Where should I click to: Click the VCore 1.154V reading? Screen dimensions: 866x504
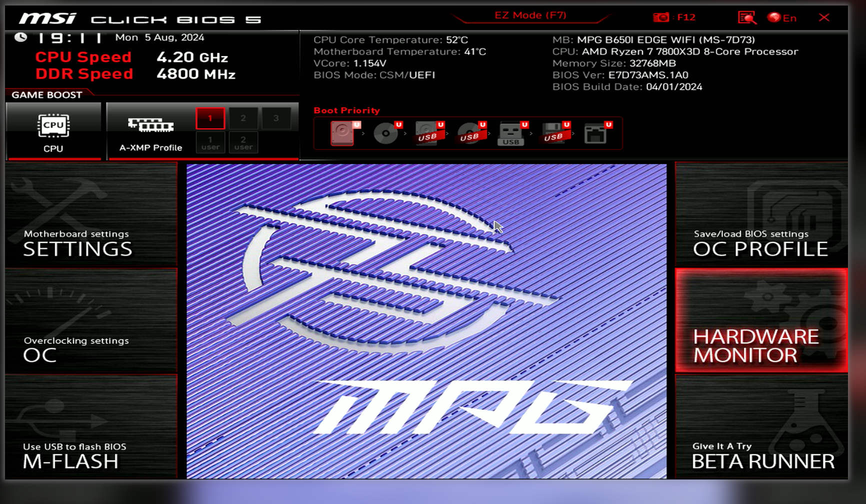coord(349,63)
